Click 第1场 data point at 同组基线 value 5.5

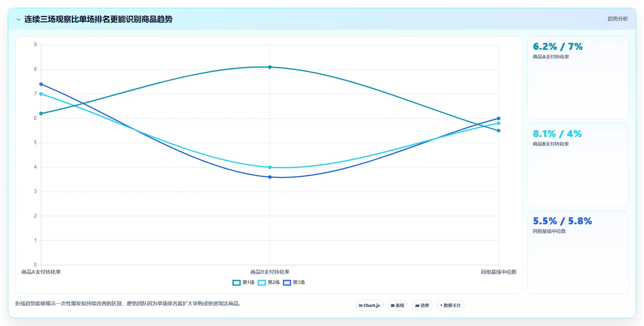[x=499, y=130]
